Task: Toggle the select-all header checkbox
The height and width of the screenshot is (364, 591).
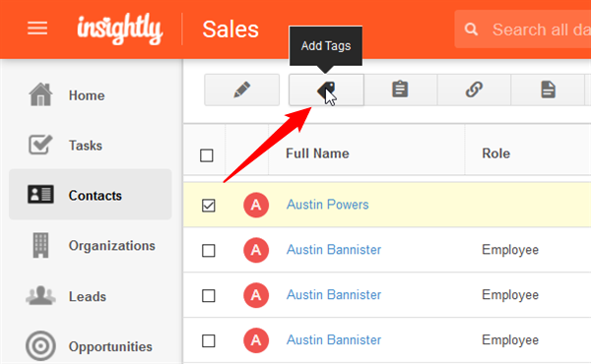Action: coord(207,155)
